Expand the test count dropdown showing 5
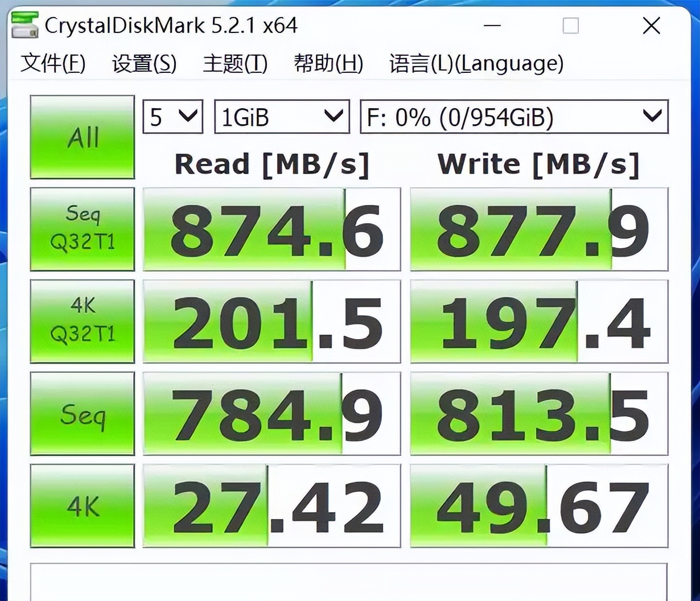Image resolution: width=700 pixels, height=601 pixels. 173,117
